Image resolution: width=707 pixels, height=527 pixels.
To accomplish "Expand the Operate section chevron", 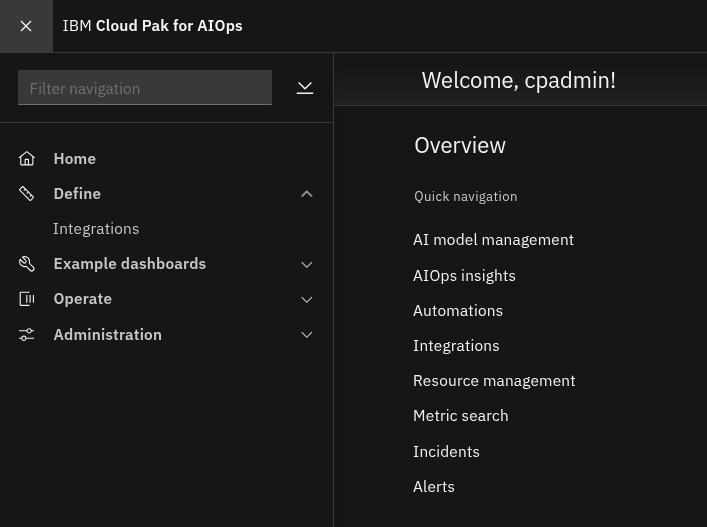I will click(307, 299).
